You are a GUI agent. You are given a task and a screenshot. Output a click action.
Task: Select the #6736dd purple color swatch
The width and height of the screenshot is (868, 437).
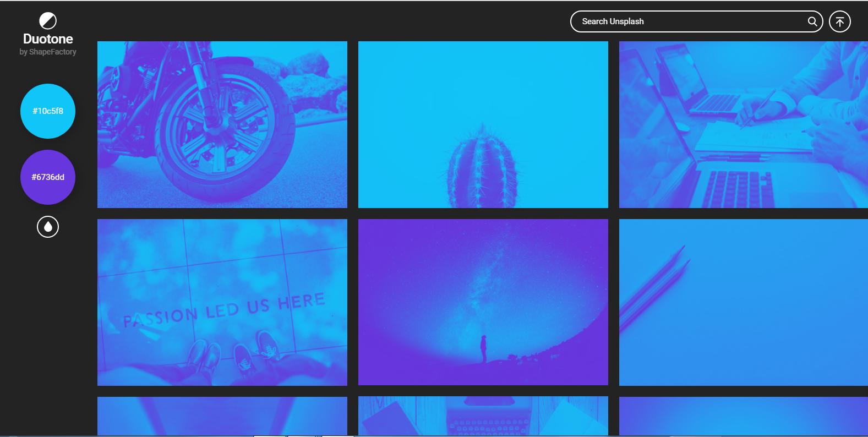48,177
